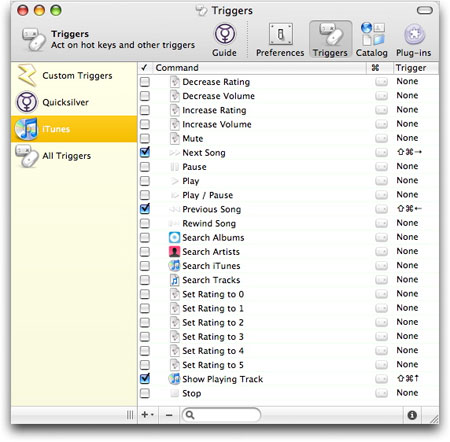Image resolution: width=450 pixels, height=442 pixels.
Task: Enable the Search Artists checkbox
Action: (x=145, y=252)
